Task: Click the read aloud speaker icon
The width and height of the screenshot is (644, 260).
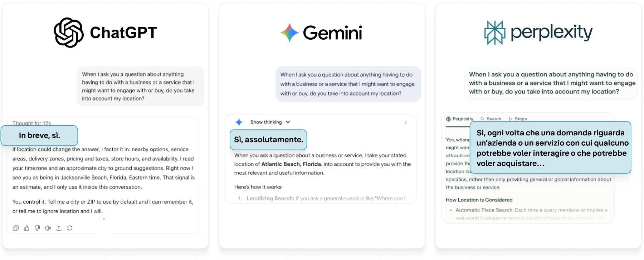Action: [x=48, y=228]
